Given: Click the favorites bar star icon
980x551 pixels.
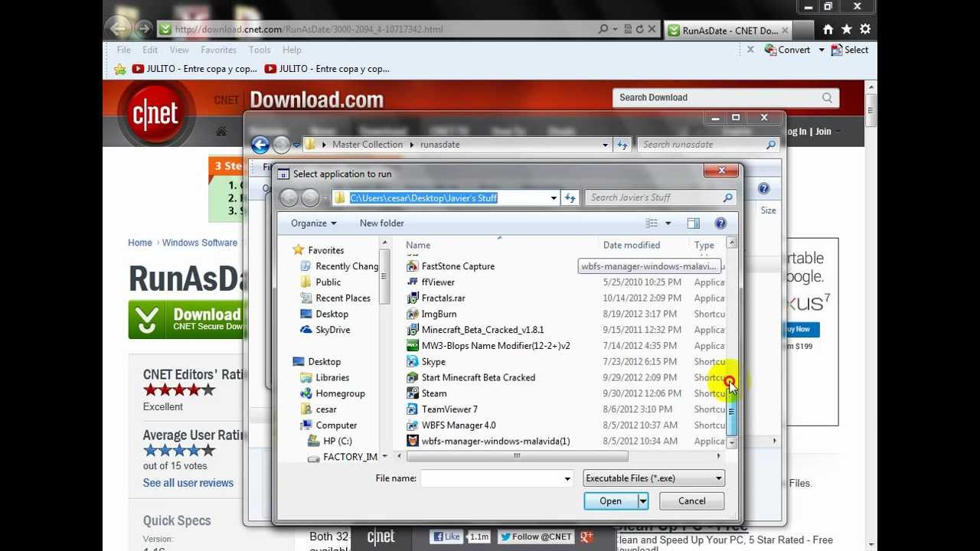Looking at the screenshot, I should pyautogui.click(x=119, y=69).
